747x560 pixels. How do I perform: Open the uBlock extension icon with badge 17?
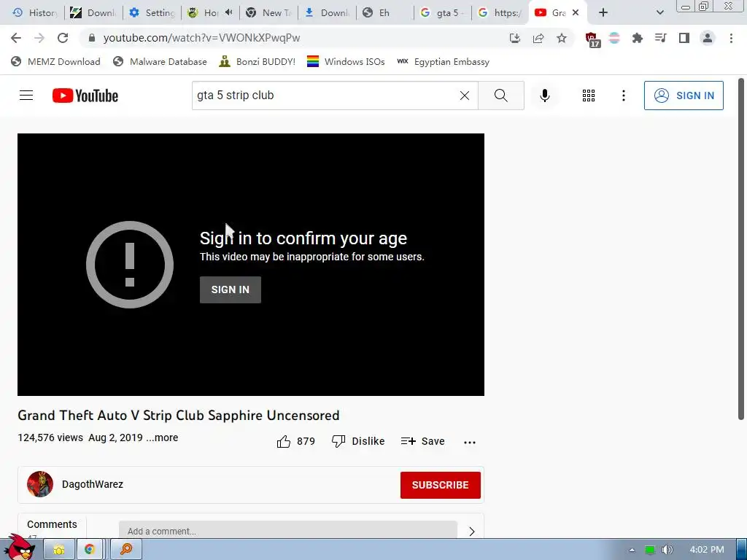pyautogui.click(x=592, y=39)
